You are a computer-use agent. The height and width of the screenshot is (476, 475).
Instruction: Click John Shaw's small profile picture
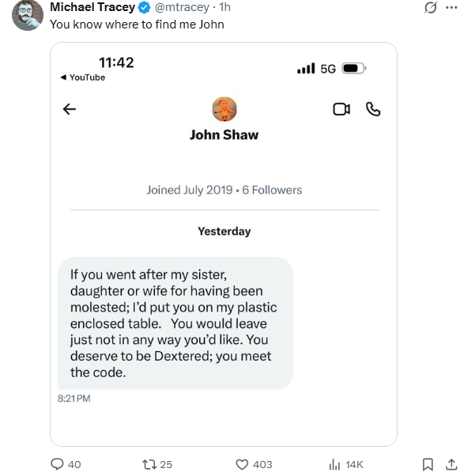click(x=224, y=108)
